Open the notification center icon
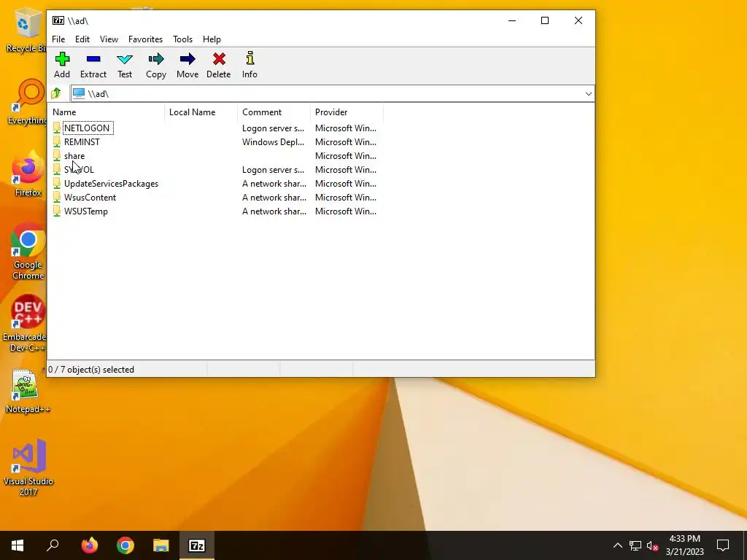The width and height of the screenshot is (747, 560). click(723, 545)
